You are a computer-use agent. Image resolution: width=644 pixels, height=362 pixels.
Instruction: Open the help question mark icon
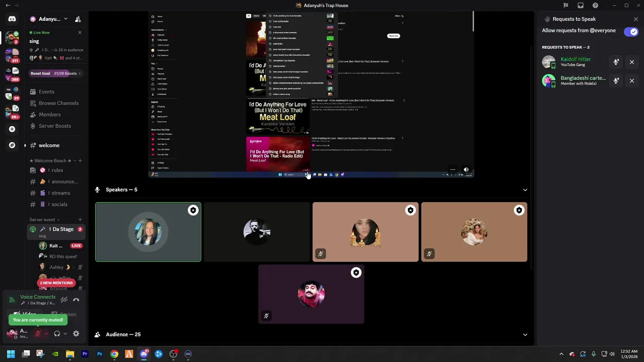click(x=596, y=6)
